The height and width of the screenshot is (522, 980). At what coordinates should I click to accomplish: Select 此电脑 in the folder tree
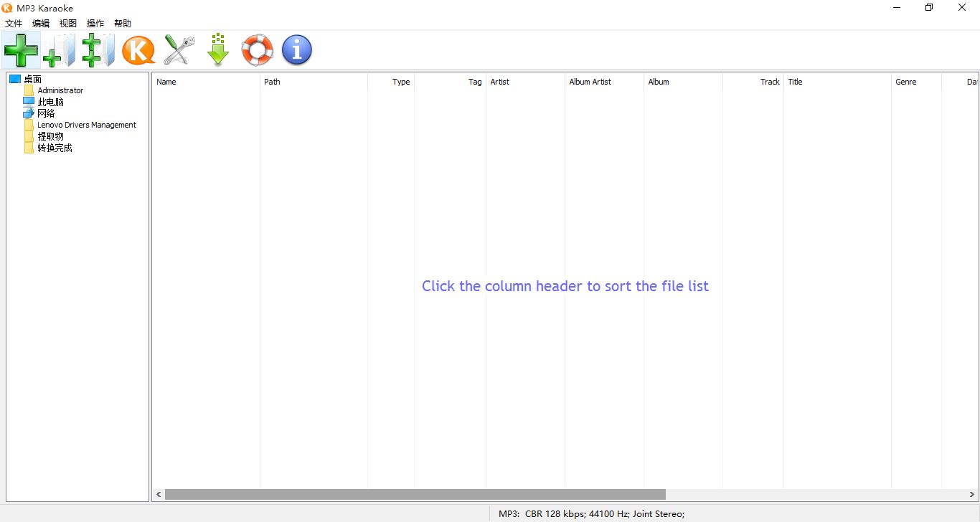tap(51, 102)
